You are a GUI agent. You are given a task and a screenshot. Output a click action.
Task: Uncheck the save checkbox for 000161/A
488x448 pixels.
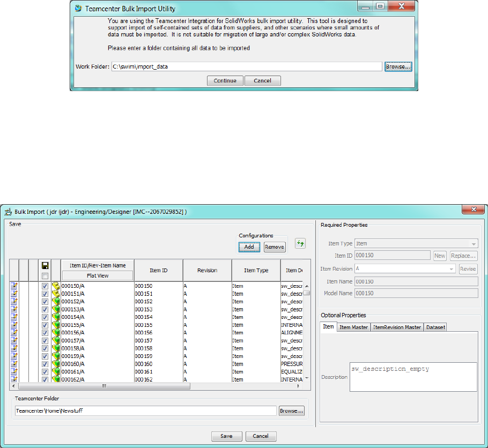pyautogui.click(x=45, y=371)
